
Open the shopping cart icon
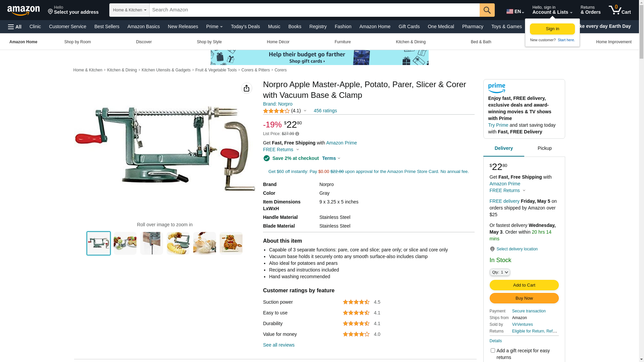point(620,10)
